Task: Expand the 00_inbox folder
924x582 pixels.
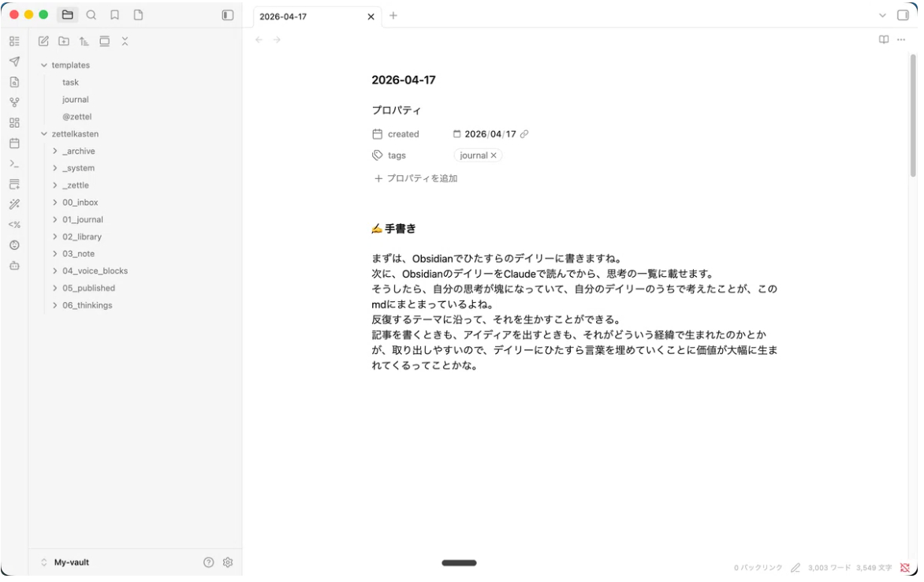Action: coord(55,203)
